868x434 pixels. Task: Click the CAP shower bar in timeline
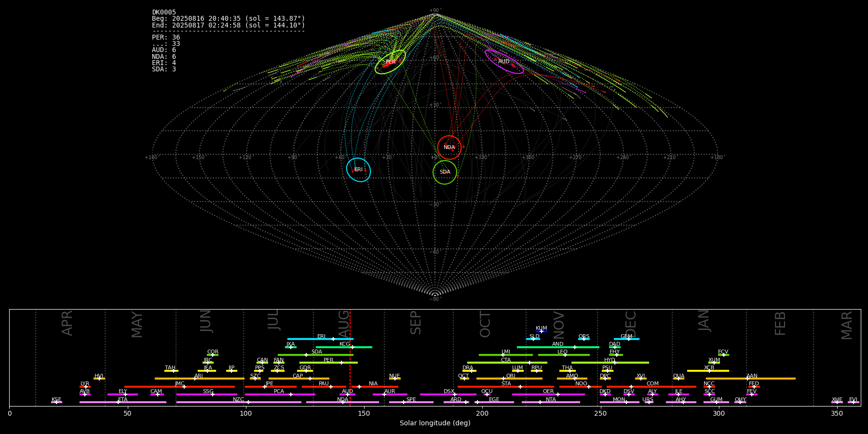point(299,379)
